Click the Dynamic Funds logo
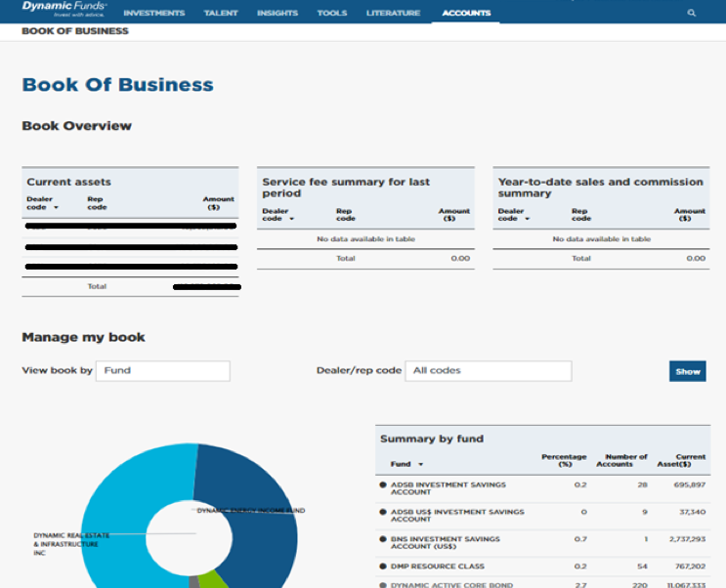Image resolution: width=726 pixels, height=588 pixels. [64, 10]
